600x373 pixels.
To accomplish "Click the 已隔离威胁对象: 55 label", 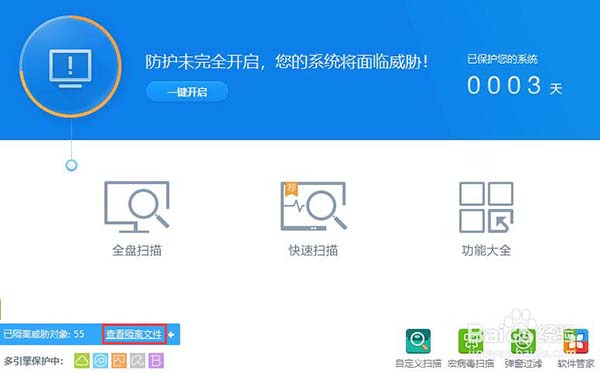I will coord(44,334).
